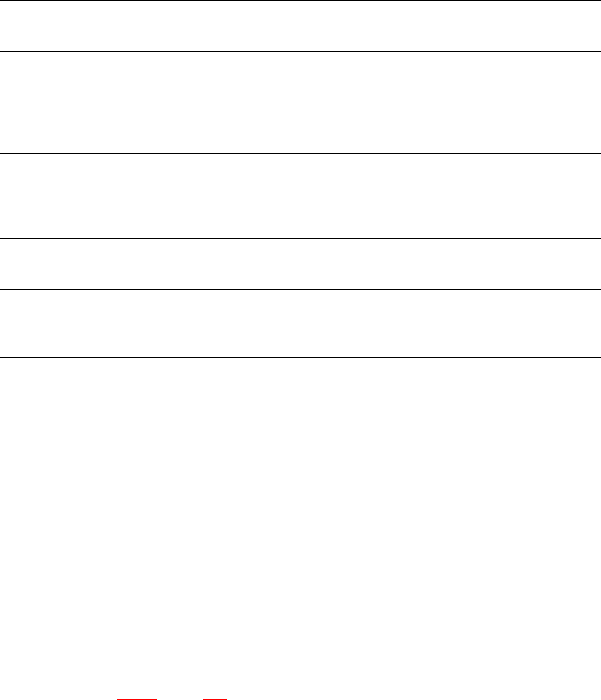
Task: Click the divider line above the tallest row
Action: coord(300,51)
